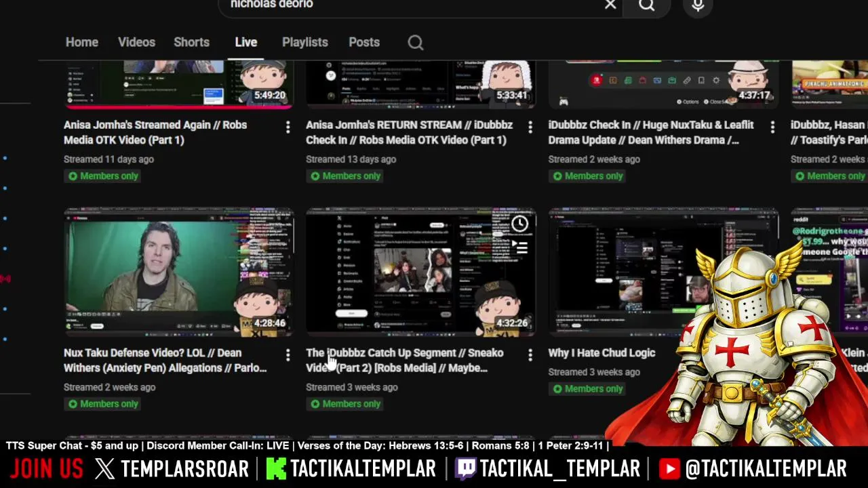Switch to the Videos tab
Screen dimensions: 868x488
pos(136,42)
